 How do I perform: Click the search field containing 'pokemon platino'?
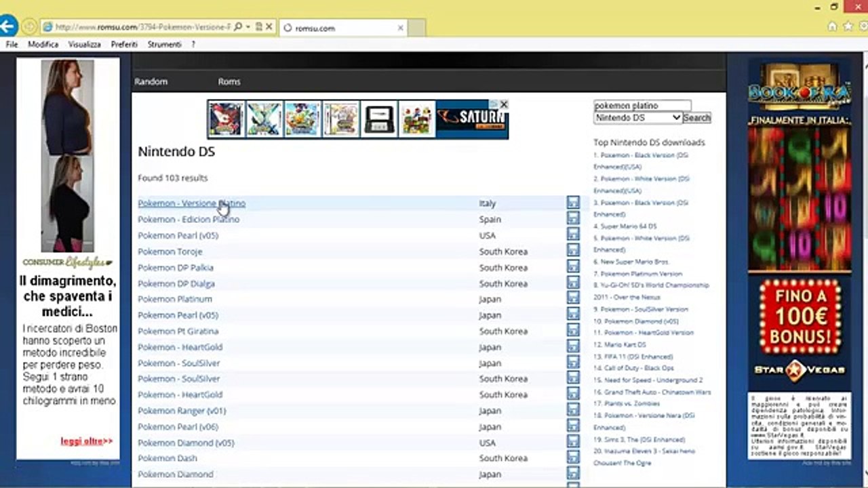click(x=642, y=106)
